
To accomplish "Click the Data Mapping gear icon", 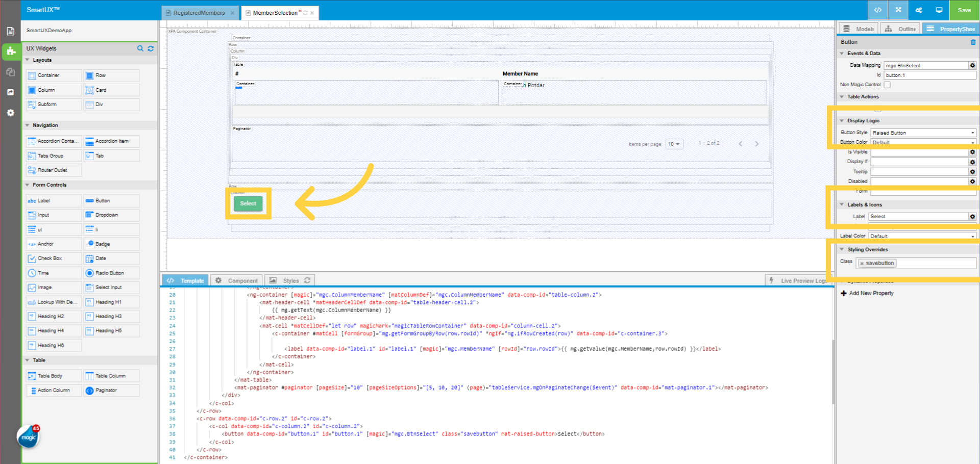I will [x=972, y=65].
